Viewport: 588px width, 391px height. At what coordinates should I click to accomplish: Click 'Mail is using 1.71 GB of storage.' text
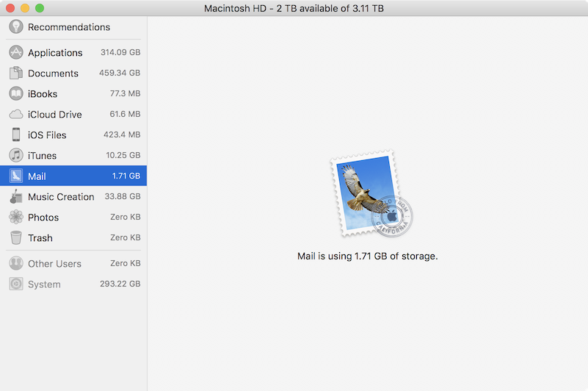(x=368, y=257)
